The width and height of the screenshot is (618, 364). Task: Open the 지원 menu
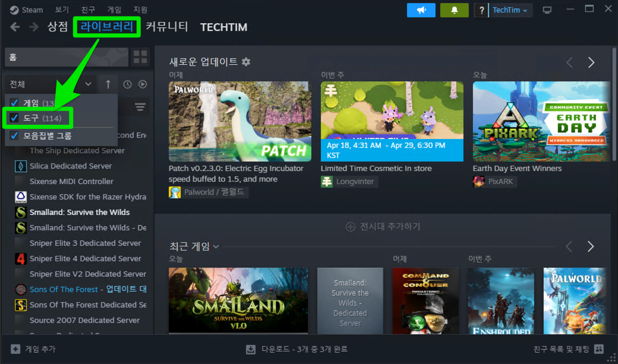click(x=141, y=10)
